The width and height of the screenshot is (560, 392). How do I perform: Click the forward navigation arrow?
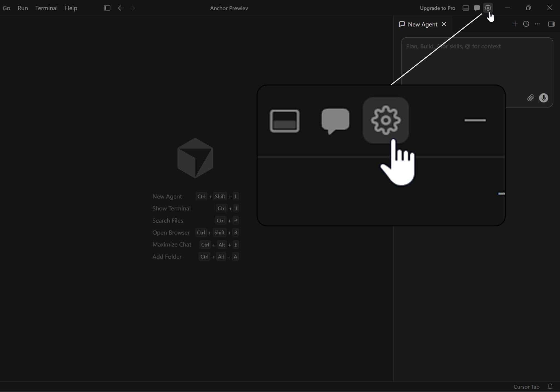(132, 8)
